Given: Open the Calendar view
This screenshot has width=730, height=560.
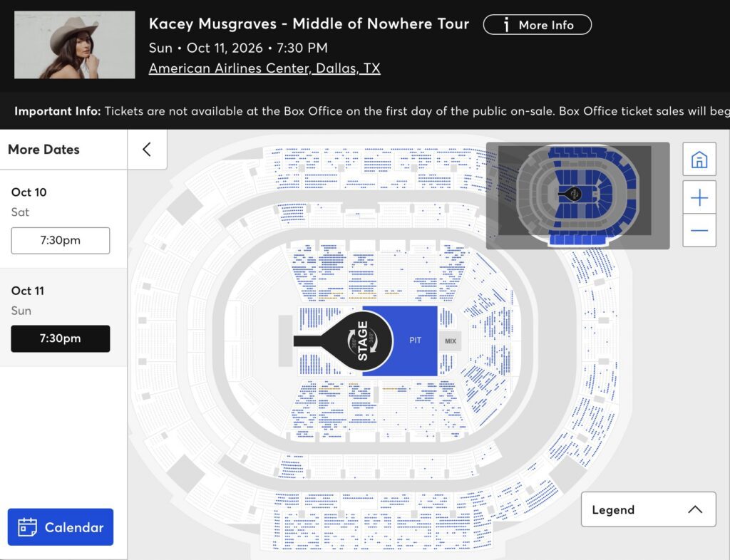Looking at the screenshot, I should [61, 527].
